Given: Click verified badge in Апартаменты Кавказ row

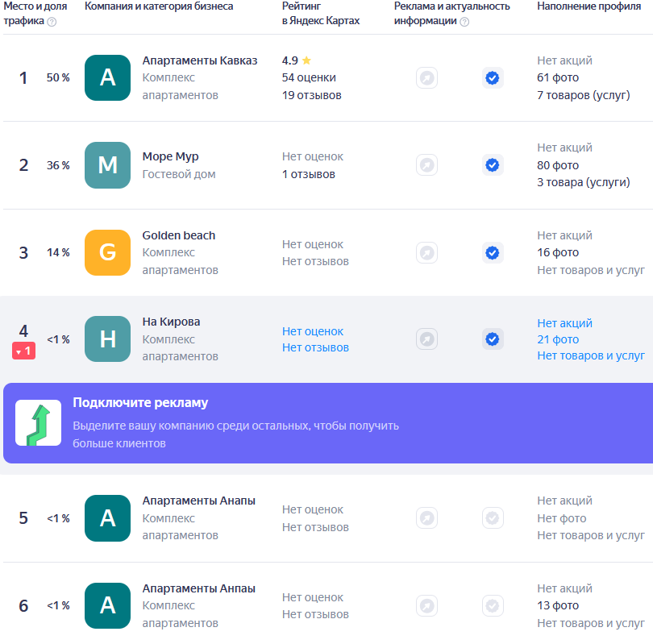Looking at the screenshot, I should coord(493,78).
